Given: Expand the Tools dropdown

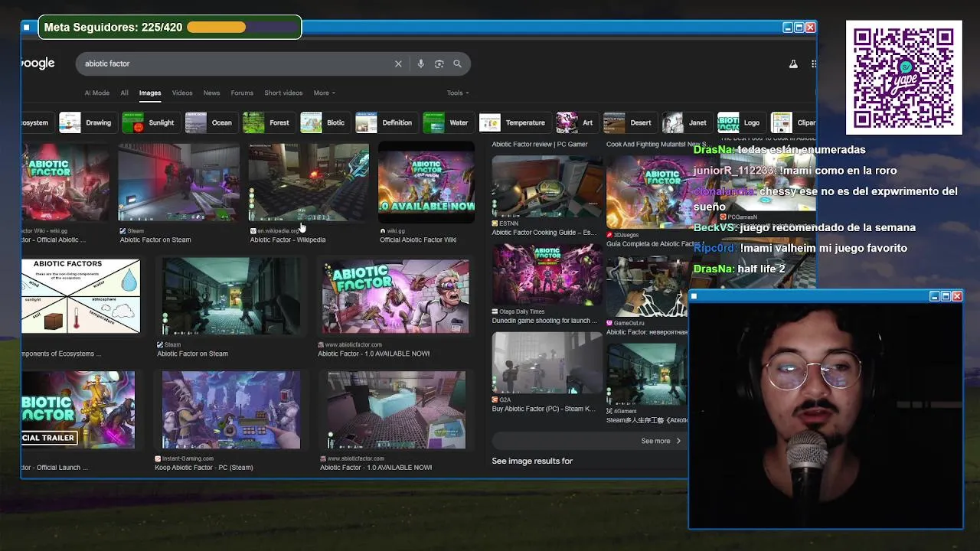Looking at the screenshot, I should click(x=458, y=93).
